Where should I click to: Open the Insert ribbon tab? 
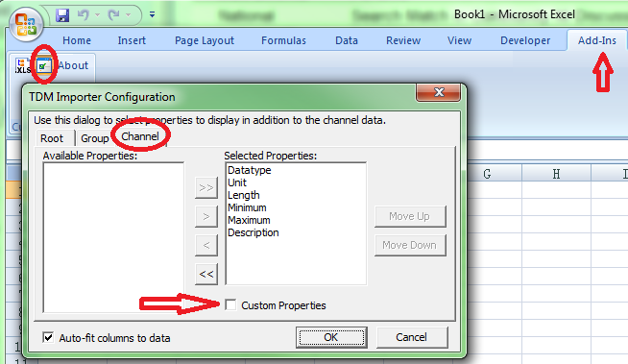coord(132,40)
